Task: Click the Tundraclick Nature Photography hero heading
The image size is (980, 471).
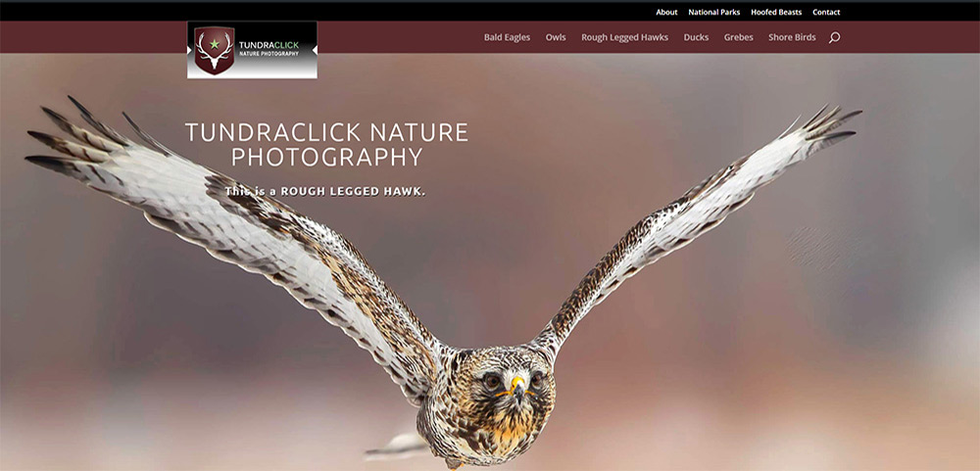Action: 326,144
